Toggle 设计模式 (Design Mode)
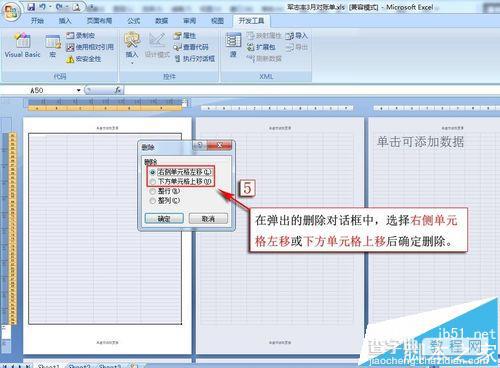This screenshot has width=500, height=368. coord(157,46)
